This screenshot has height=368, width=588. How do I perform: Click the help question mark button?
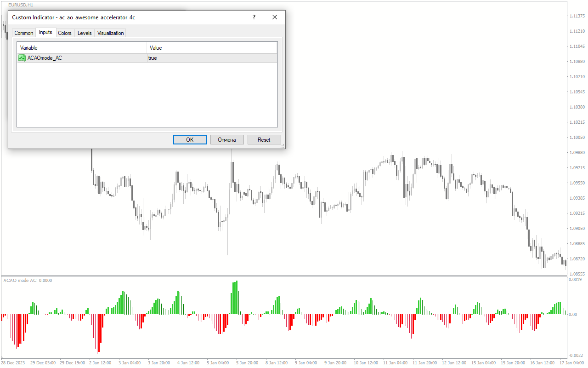click(x=254, y=17)
